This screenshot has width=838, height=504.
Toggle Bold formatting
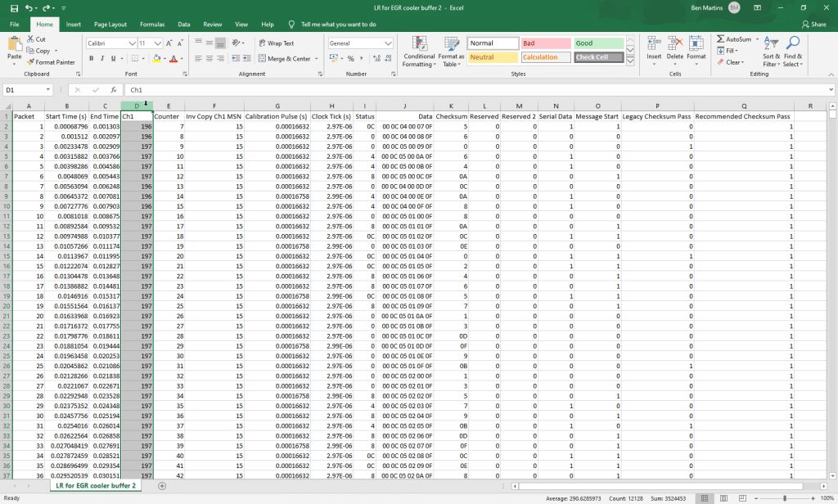coord(92,58)
